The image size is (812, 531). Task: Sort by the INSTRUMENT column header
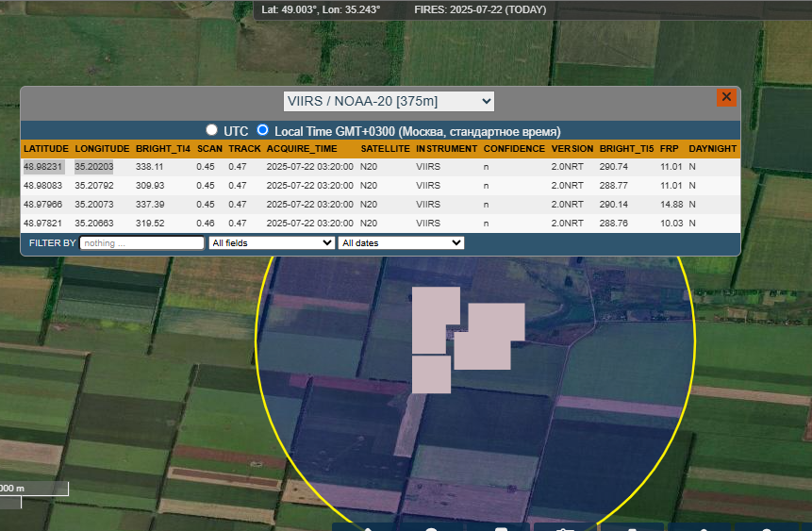tap(446, 149)
